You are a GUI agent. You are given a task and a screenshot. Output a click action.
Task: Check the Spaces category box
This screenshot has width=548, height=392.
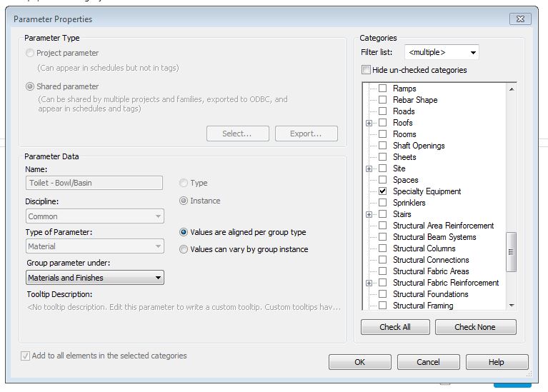383,180
